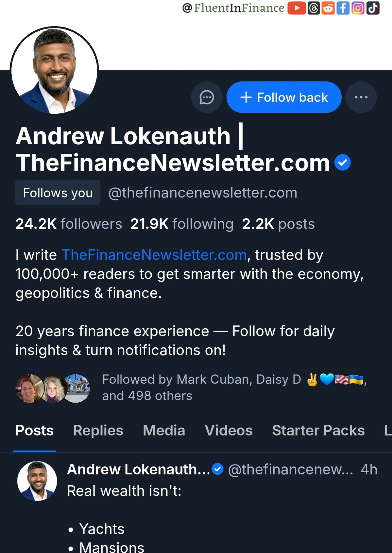Switch to the Replies tab
This screenshot has height=553, width=392.
98,431
